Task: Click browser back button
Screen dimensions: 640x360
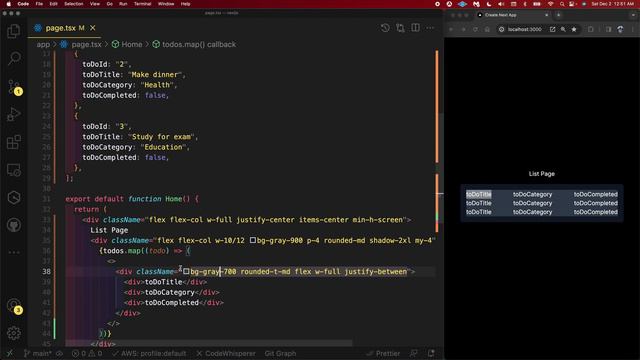Action: pyautogui.click(x=451, y=29)
